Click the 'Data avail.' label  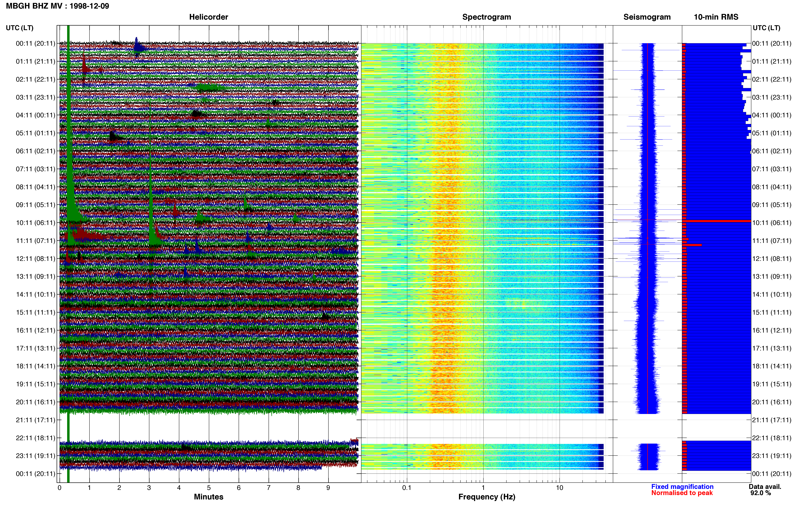pyautogui.click(x=765, y=486)
